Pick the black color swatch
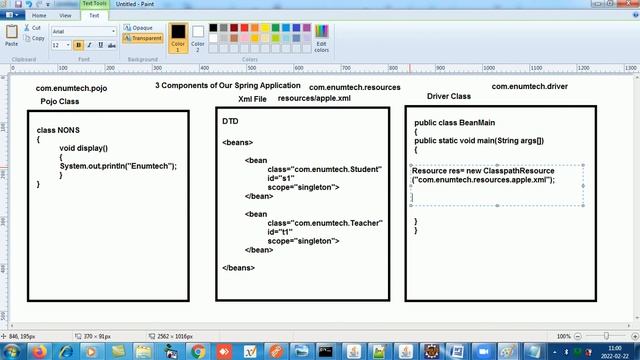This screenshot has height=360, width=640. [x=213, y=27]
